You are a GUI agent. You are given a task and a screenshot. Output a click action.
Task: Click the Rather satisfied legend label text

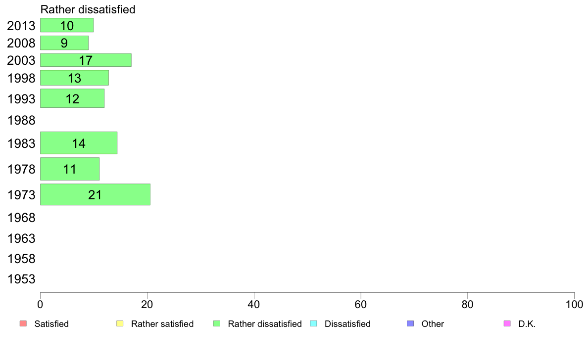click(162, 324)
